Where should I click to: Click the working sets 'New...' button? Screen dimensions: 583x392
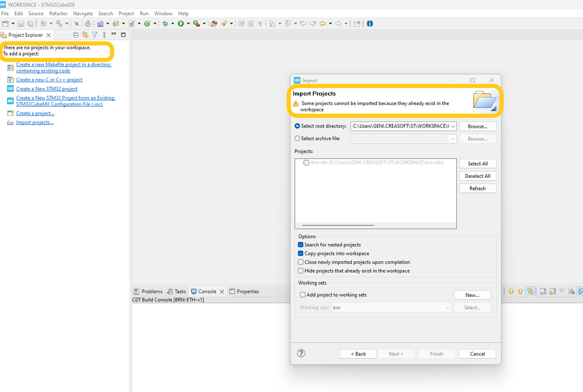472,295
